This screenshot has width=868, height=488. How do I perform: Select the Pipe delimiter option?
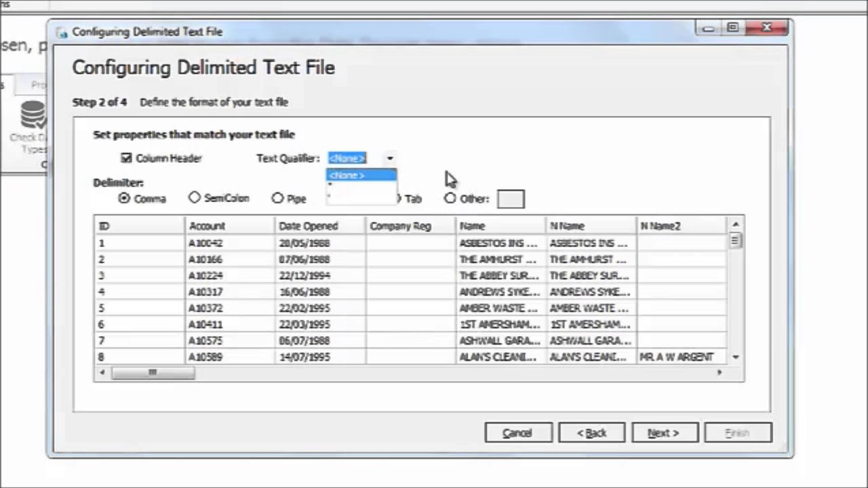pos(277,198)
